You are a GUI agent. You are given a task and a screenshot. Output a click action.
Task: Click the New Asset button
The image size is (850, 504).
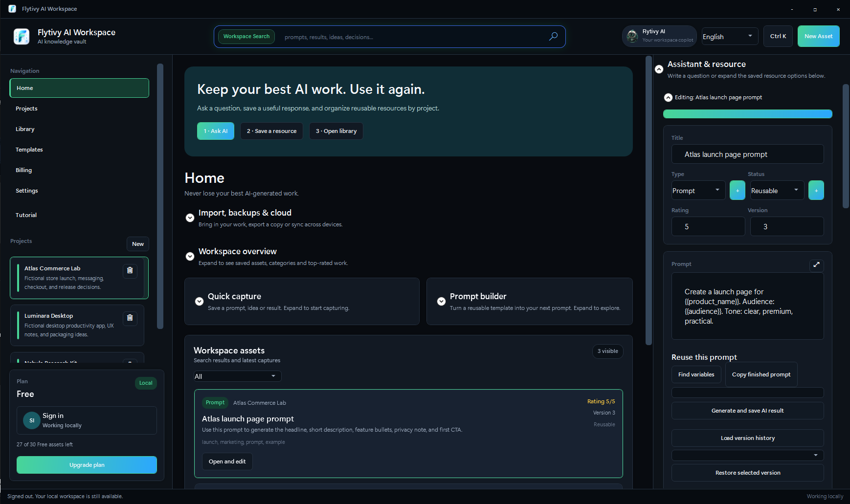(x=818, y=36)
